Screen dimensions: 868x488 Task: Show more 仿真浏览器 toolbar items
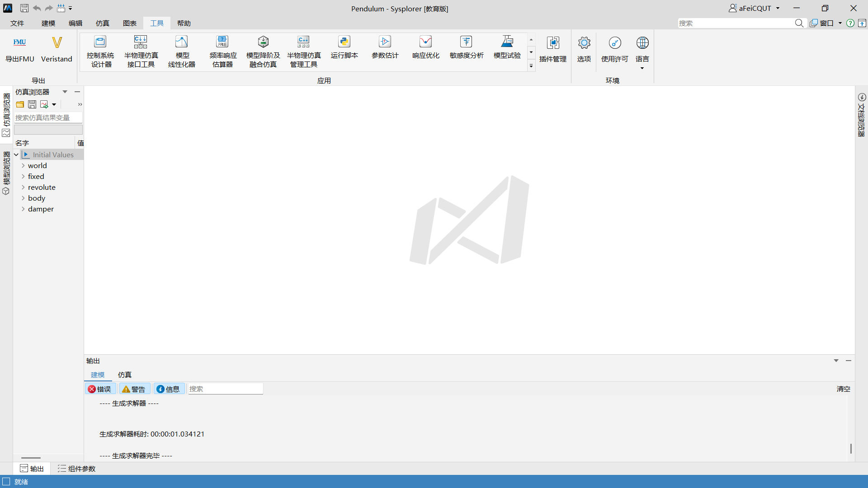(x=80, y=104)
